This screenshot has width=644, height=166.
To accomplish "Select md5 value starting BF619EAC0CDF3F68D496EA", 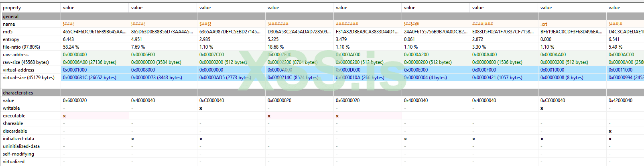I will (x=571, y=32).
